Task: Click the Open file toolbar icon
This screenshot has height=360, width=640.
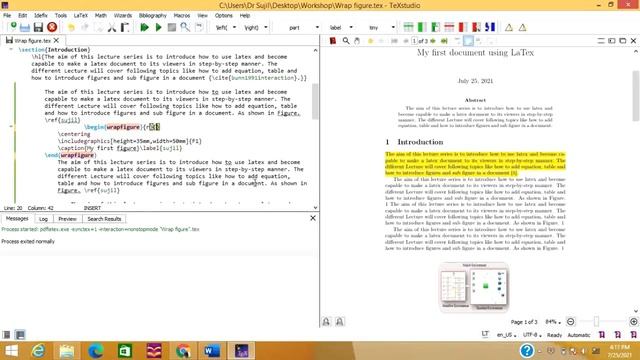Action: tap(25, 27)
